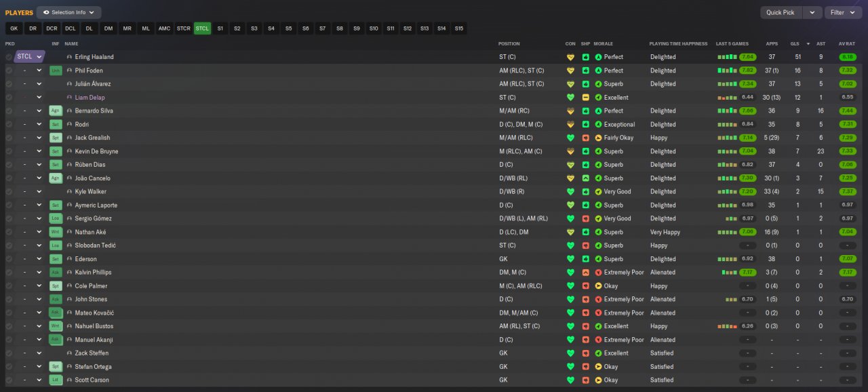Click the 8.18 average rating pill
868x392 pixels.
point(847,57)
